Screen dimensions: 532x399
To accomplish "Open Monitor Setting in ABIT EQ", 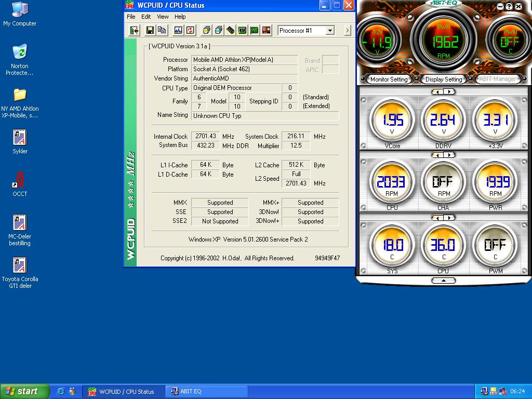I will coord(389,79).
